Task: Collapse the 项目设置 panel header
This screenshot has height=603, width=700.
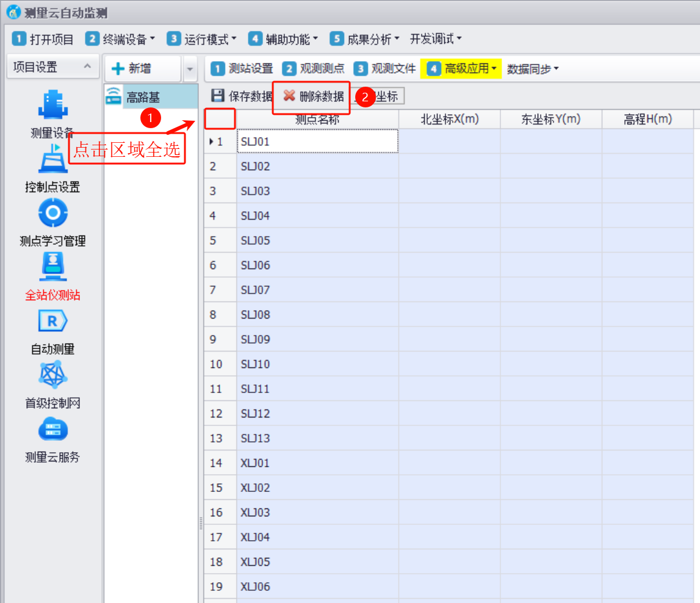Action: point(87,67)
